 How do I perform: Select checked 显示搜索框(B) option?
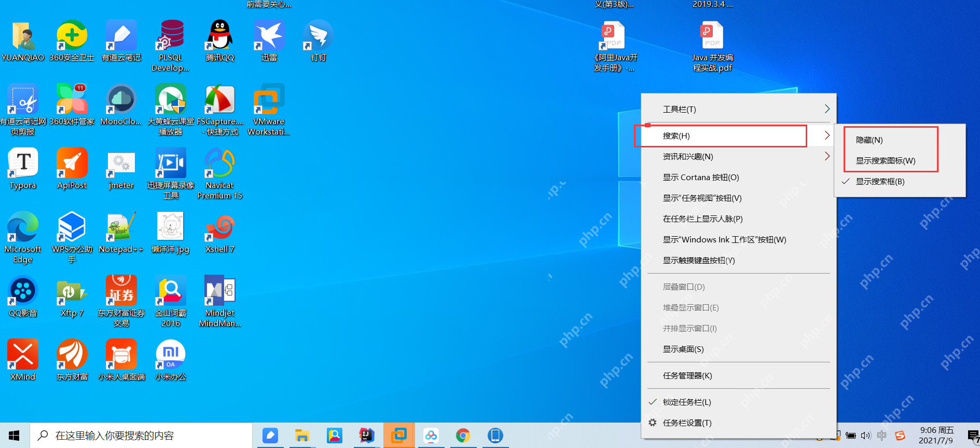point(900,182)
